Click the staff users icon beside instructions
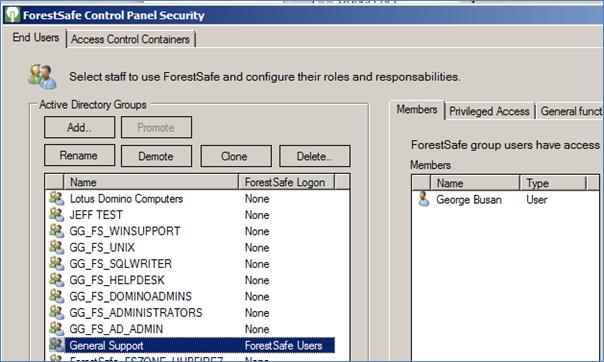Viewport: 604px width, 362px height. pos(42,76)
